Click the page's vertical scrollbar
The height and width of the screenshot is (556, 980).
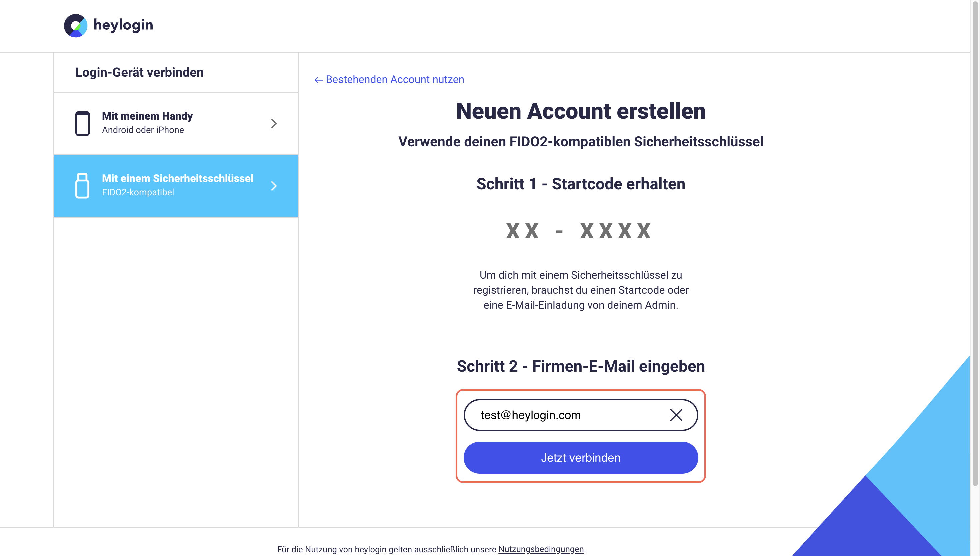[x=975, y=244]
